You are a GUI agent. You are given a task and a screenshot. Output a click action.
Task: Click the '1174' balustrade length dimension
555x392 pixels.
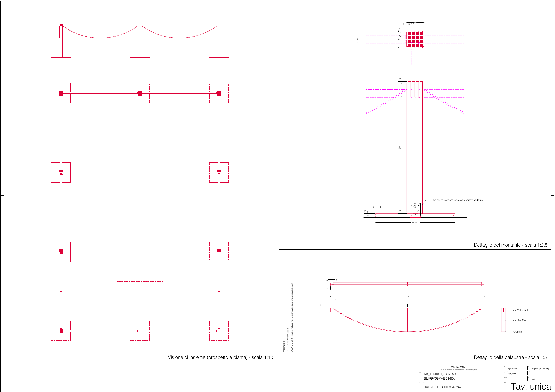[407, 296]
